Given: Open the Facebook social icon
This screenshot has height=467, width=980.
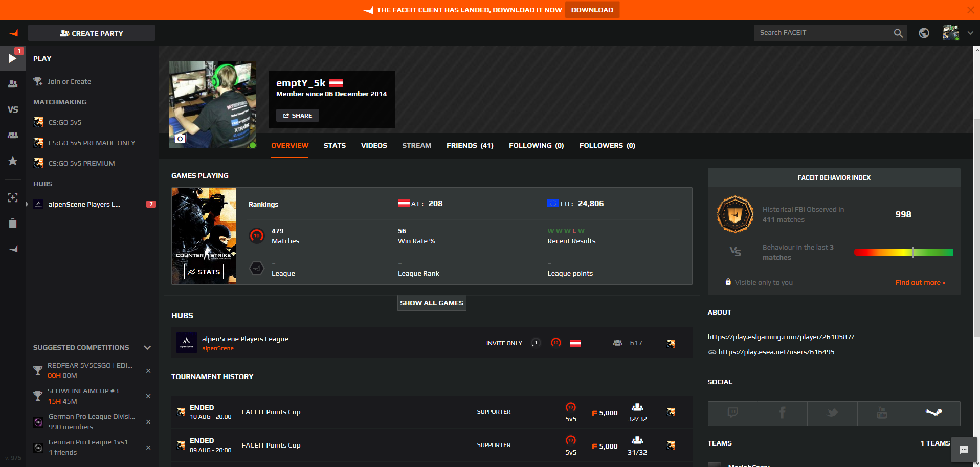Looking at the screenshot, I should click(782, 413).
